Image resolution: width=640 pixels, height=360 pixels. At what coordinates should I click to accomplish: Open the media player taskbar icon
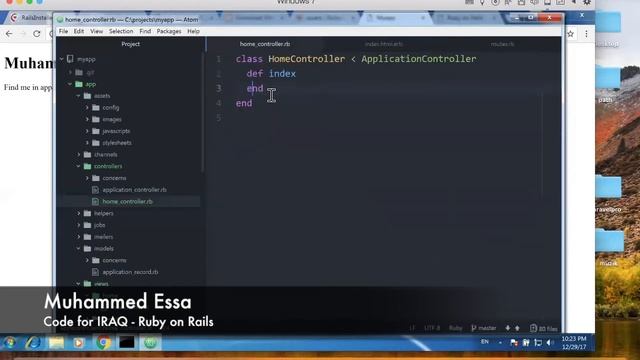coord(79,342)
